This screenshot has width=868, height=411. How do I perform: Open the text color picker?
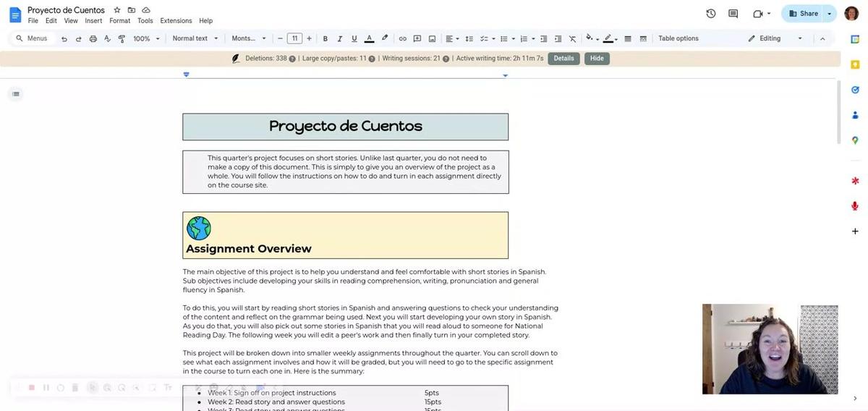pyautogui.click(x=369, y=39)
